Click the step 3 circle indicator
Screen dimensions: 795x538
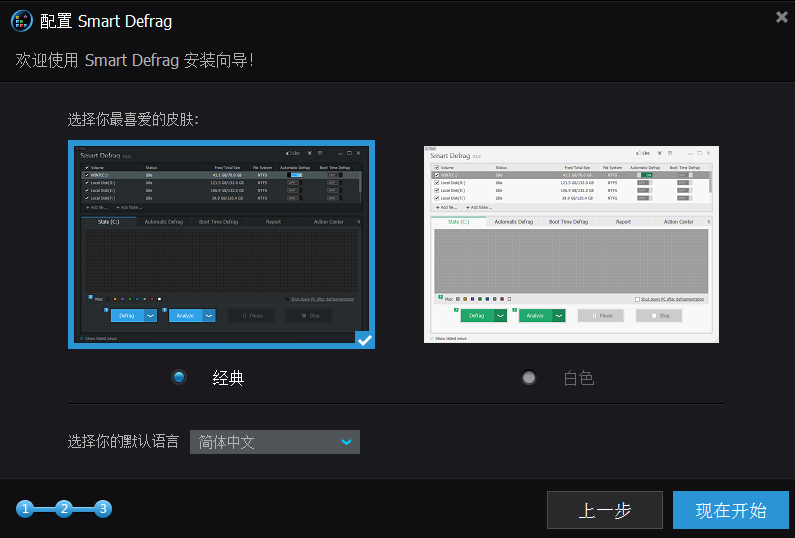pyautogui.click(x=103, y=509)
